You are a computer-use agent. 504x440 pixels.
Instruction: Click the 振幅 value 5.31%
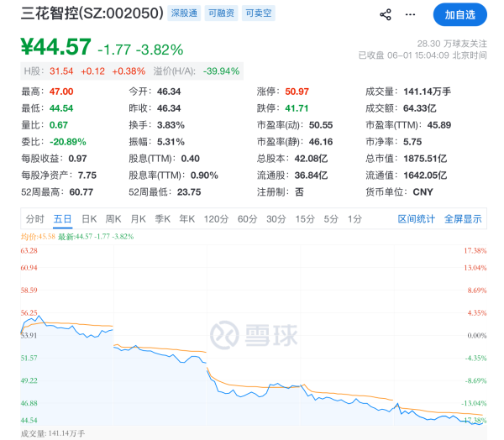(x=171, y=142)
